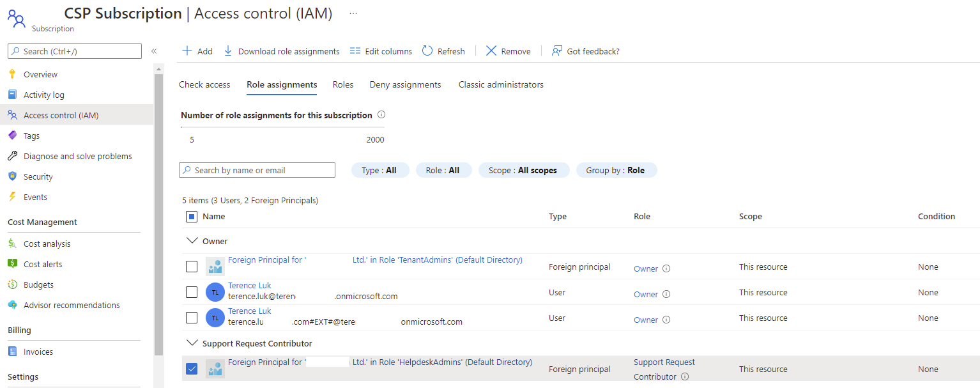
Task: Click Download role assignments button
Action: [x=282, y=51]
